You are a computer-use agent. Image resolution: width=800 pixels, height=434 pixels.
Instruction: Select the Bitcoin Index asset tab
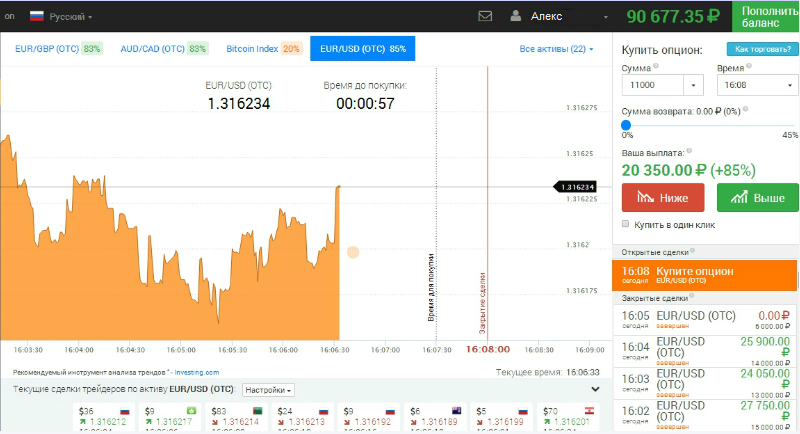click(x=263, y=48)
